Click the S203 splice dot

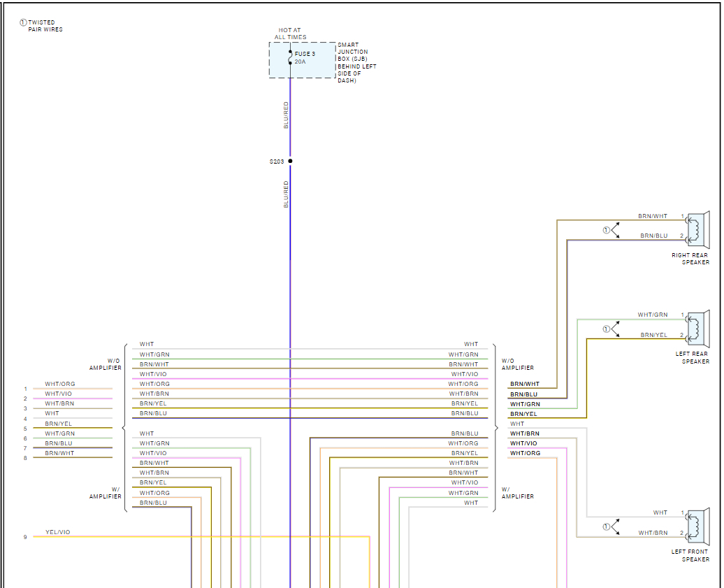pos(290,161)
